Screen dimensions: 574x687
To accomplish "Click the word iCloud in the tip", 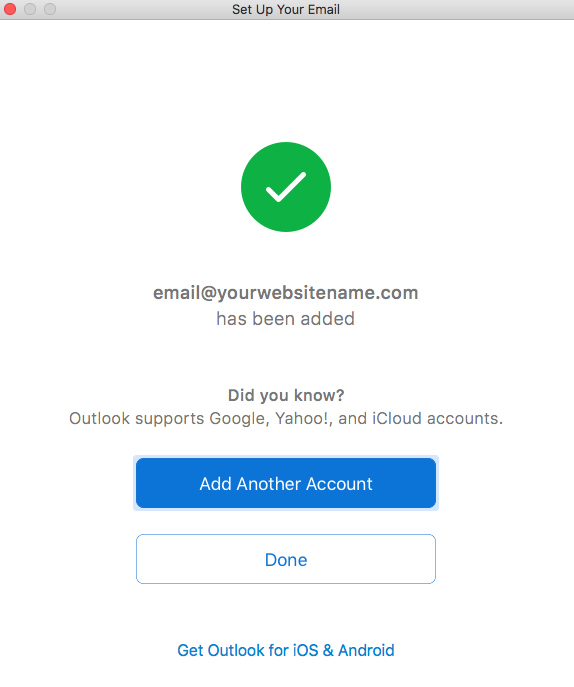I will pyautogui.click(x=397, y=418).
